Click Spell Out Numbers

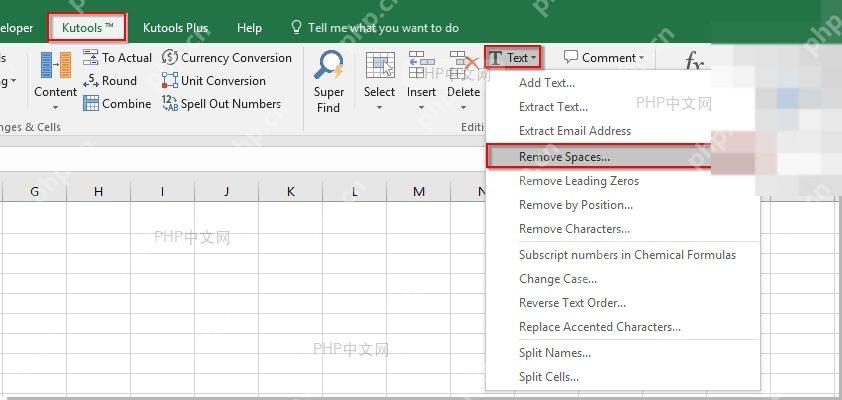point(221,104)
